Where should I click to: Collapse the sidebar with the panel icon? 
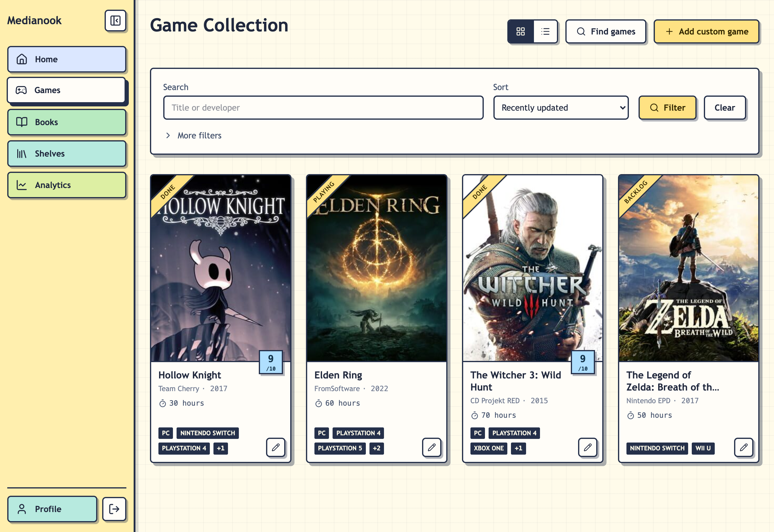point(115,21)
